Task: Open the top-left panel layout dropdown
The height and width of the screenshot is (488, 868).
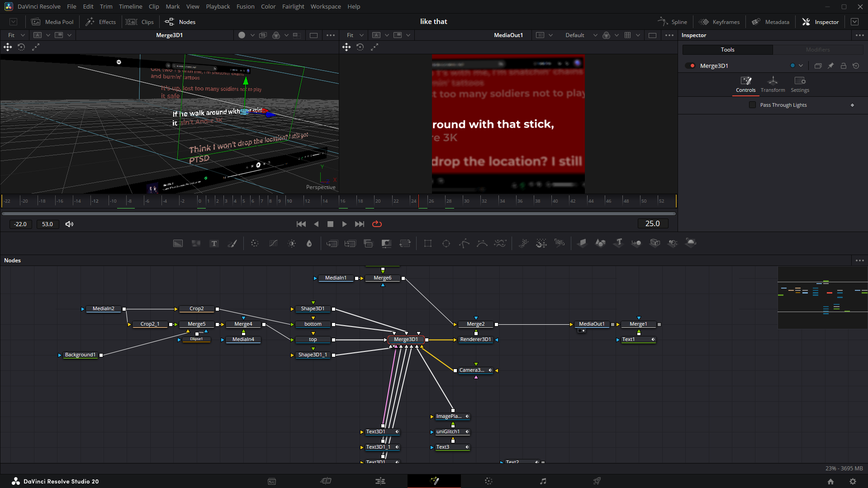Action: click(14, 22)
